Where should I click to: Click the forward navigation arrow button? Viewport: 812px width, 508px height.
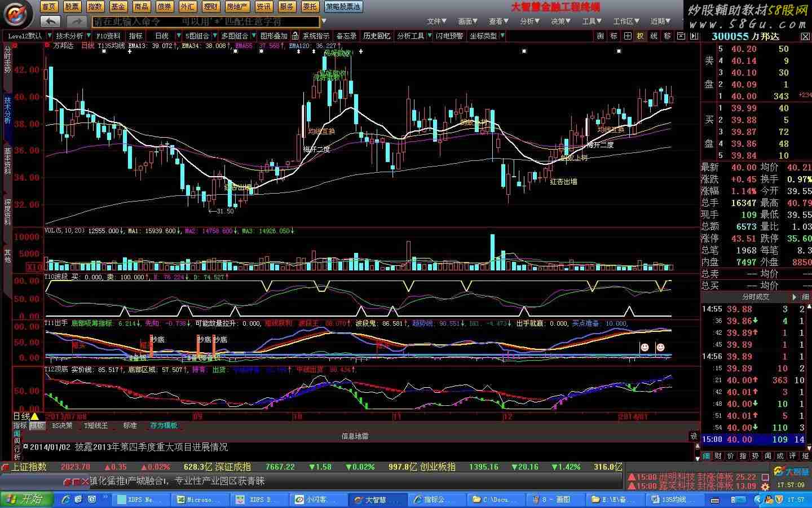point(76,21)
